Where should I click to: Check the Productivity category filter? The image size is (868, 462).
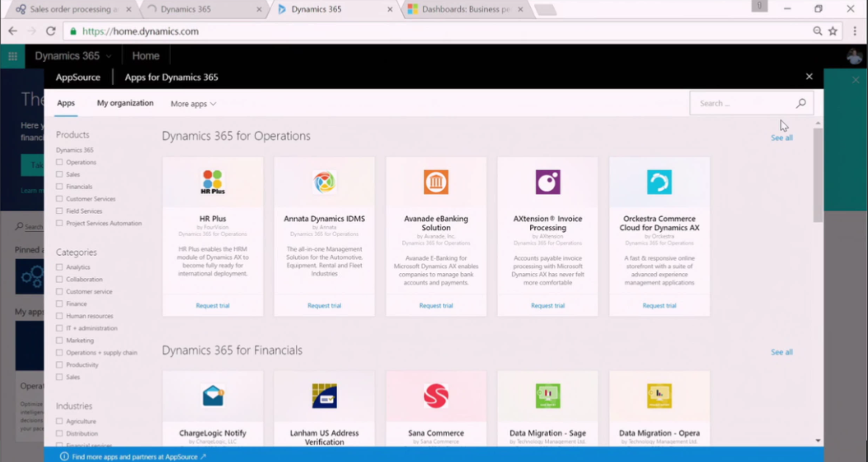tap(59, 365)
